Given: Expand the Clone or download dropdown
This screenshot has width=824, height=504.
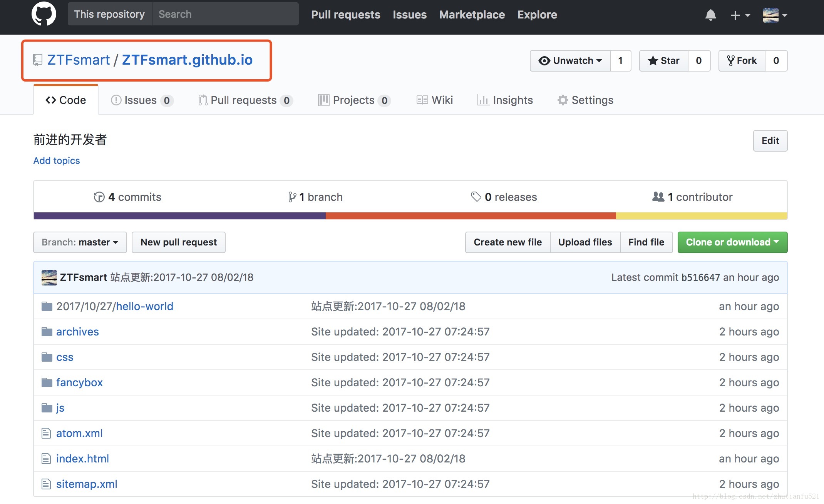Looking at the screenshot, I should (732, 242).
